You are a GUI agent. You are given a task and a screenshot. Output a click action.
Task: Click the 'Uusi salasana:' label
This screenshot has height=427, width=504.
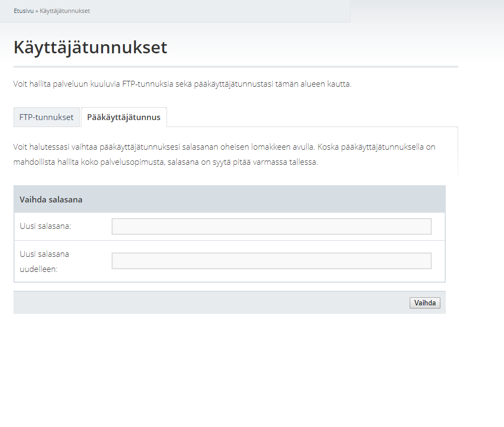click(45, 226)
